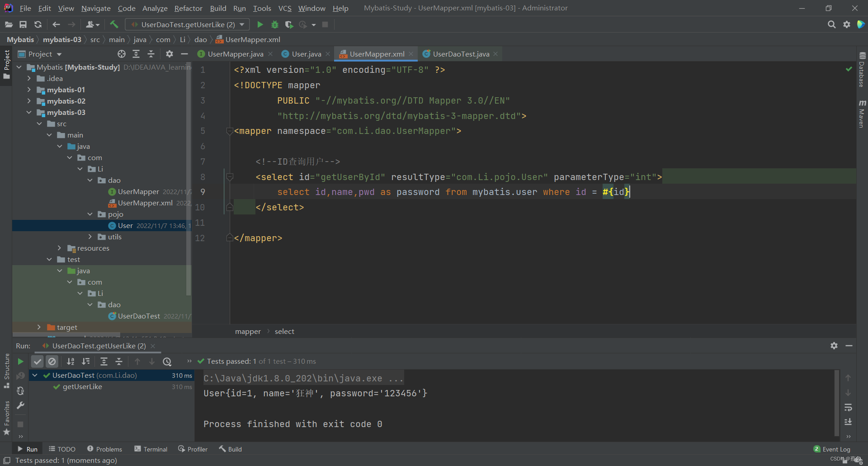The width and height of the screenshot is (868, 466).
Task: Start debugging with the Debug bug icon
Action: (x=274, y=24)
